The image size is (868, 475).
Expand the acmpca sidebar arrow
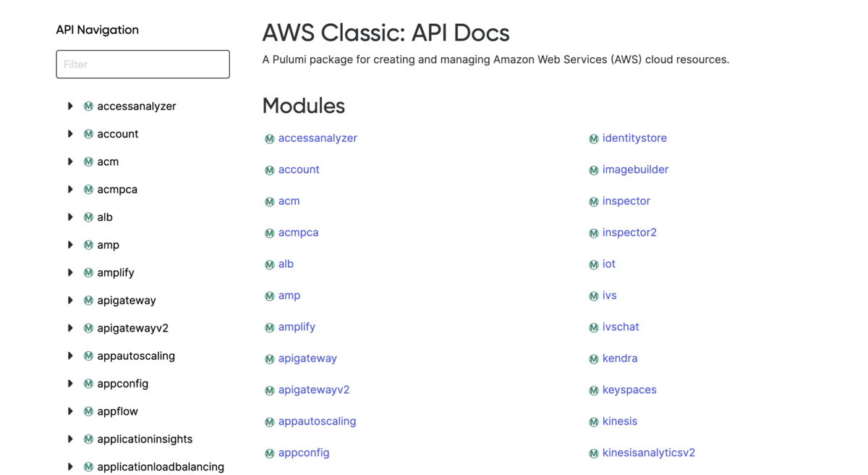click(x=70, y=190)
